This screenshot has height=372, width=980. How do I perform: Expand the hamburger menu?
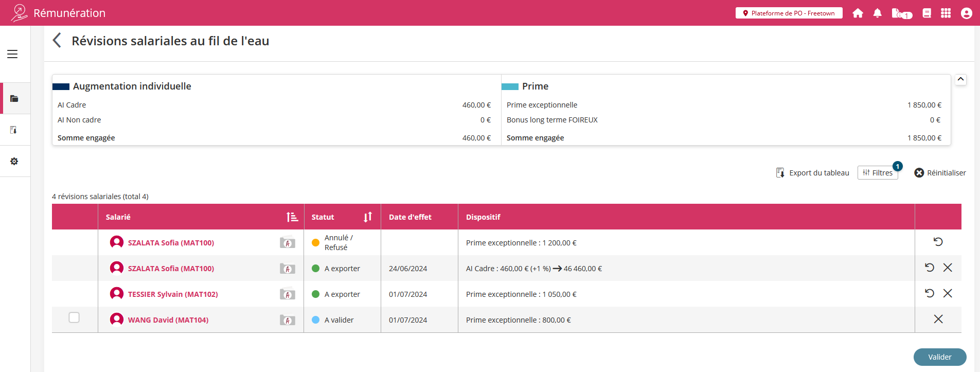(x=12, y=54)
